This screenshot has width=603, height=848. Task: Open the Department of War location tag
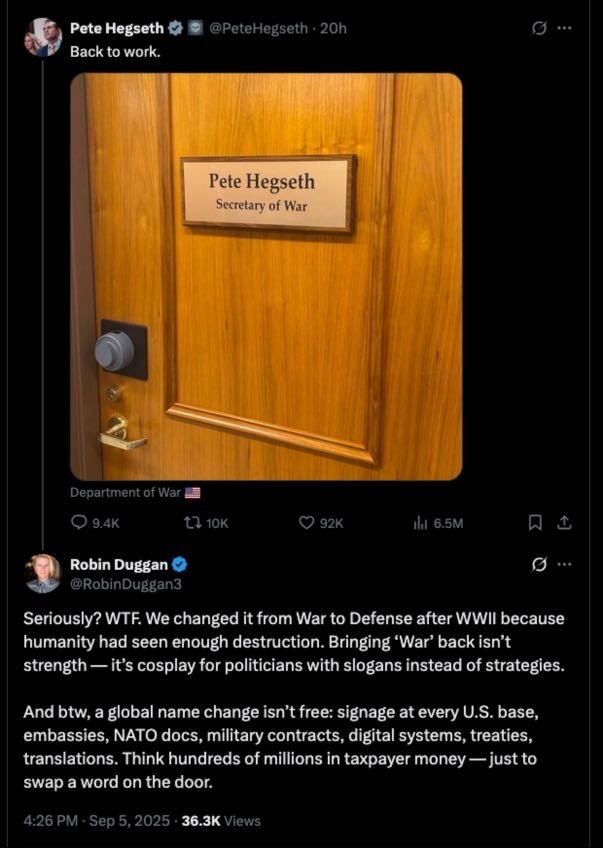coord(135,493)
